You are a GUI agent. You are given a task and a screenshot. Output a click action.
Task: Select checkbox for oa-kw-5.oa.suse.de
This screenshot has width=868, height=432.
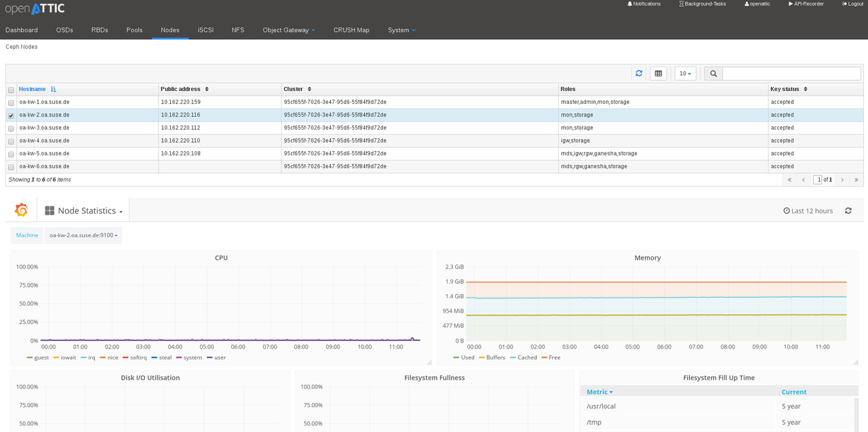point(11,155)
